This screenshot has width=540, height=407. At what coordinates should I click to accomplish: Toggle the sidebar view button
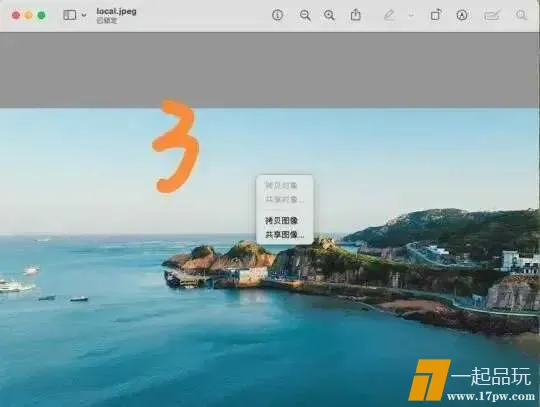tap(70, 15)
